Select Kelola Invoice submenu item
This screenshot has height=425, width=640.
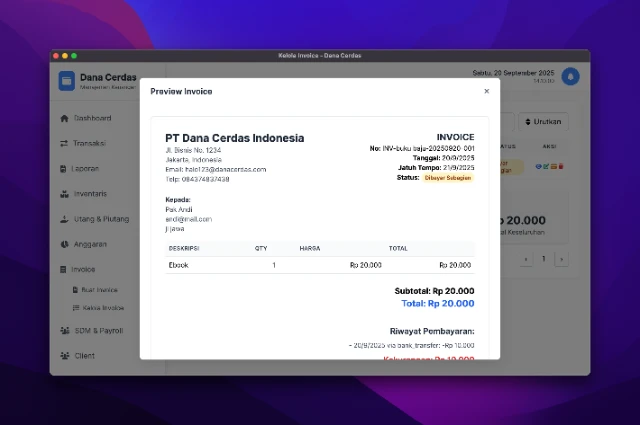103,308
